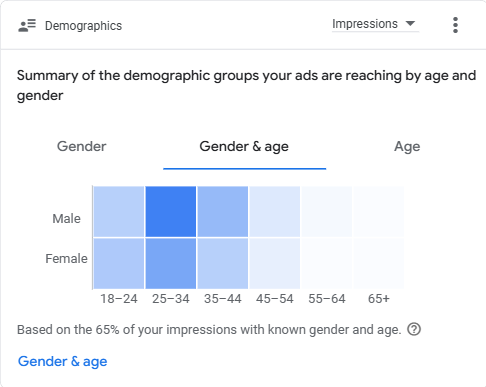Viewport: 486px width, 387px height.
Task: Click the Male 25–34 heatmap cell
Action: click(171, 212)
